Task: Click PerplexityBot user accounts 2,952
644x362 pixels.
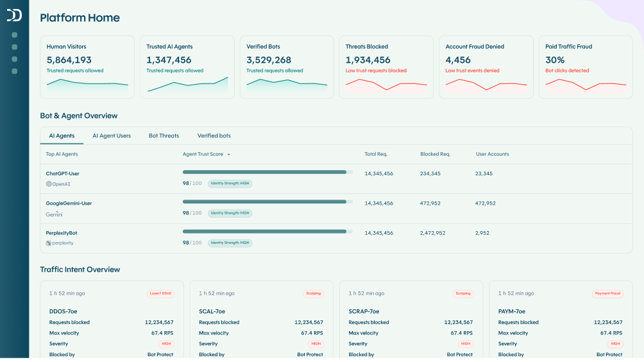Action: [482, 232]
